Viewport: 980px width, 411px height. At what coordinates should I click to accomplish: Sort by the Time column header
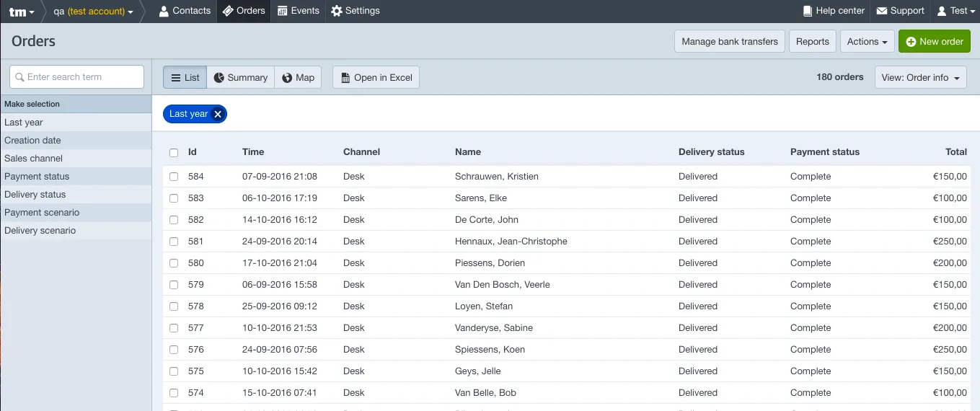tap(253, 152)
